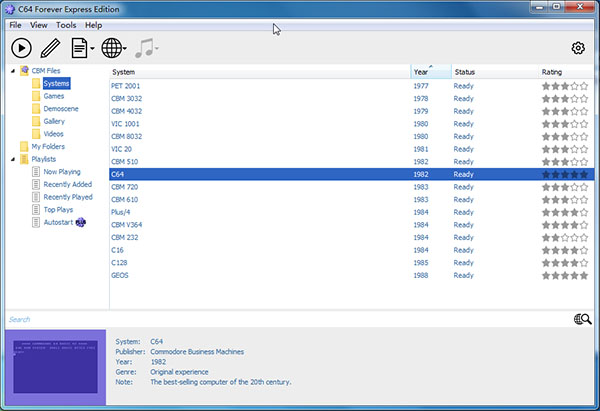
Task: Click the Now Playing playlist icon
Action: click(36, 171)
